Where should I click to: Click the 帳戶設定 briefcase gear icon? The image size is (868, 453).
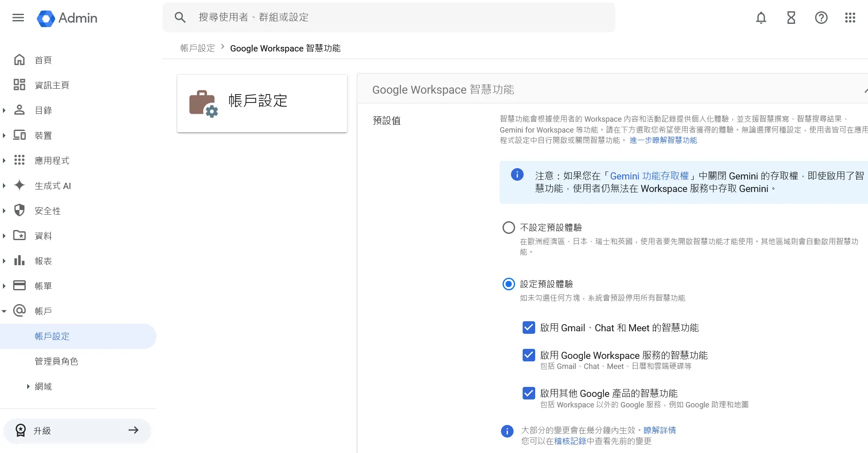click(x=204, y=103)
